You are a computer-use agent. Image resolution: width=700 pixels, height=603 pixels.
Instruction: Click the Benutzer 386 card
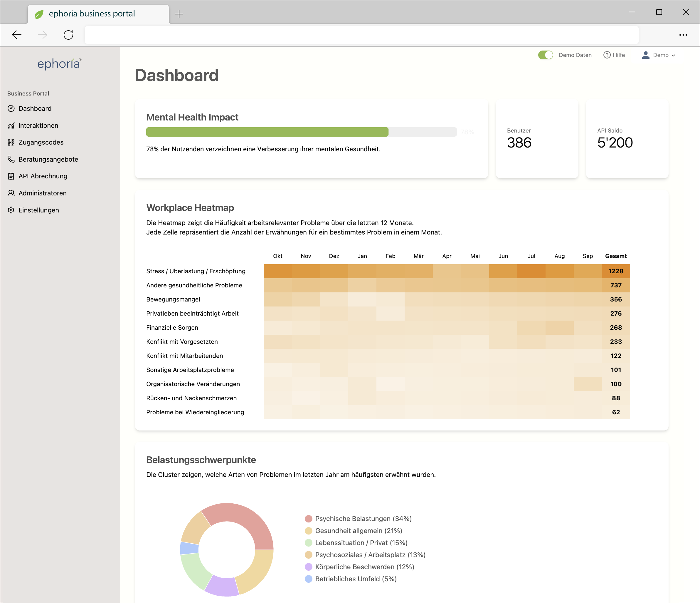536,139
